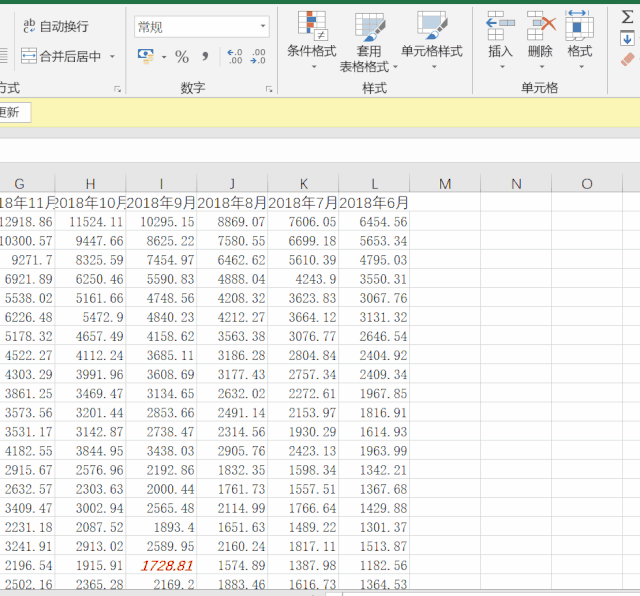Screen dimensions: 640x596
Task: Expand the Insert (插入) dropdown arrow
Action: point(502,67)
